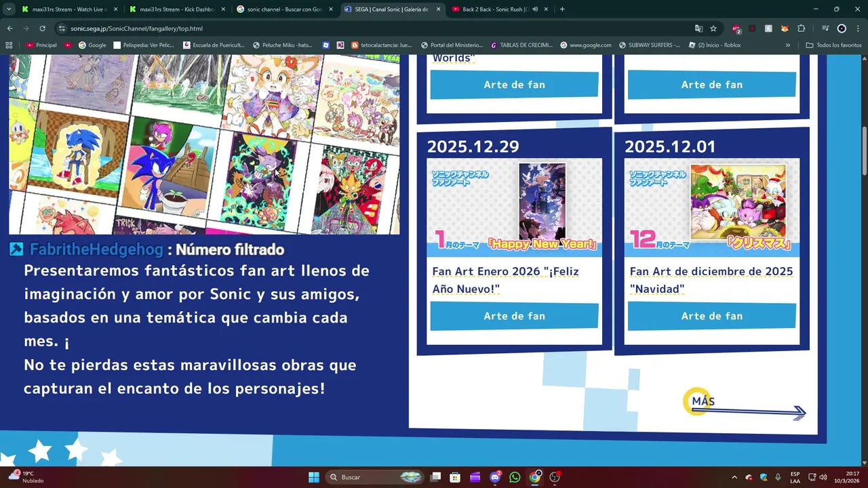Open the MÁS arrow link
868x488 pixels.
pyautogui.click(x=745, y=405)
